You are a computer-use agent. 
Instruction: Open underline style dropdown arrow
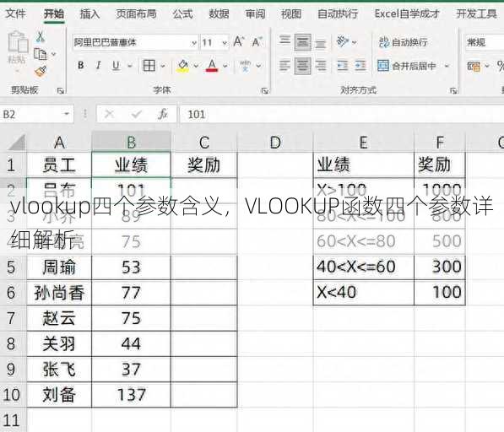click(130, 66)
